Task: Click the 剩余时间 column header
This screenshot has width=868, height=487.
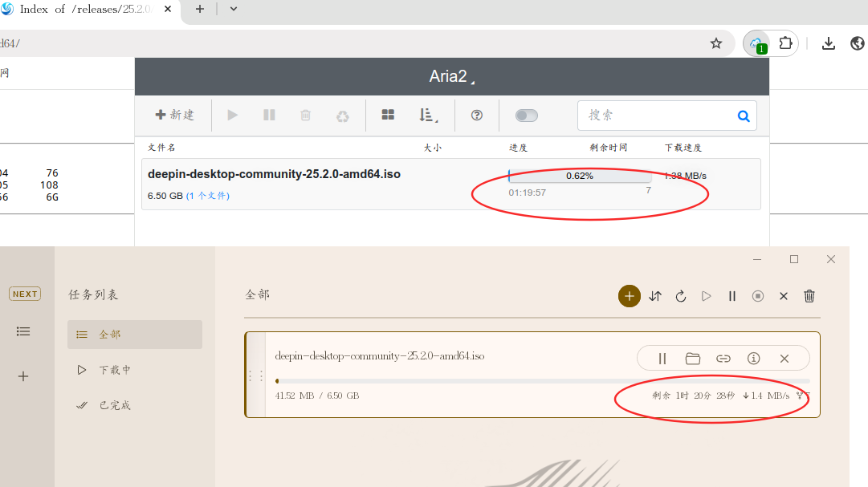Action: point(609,148)
